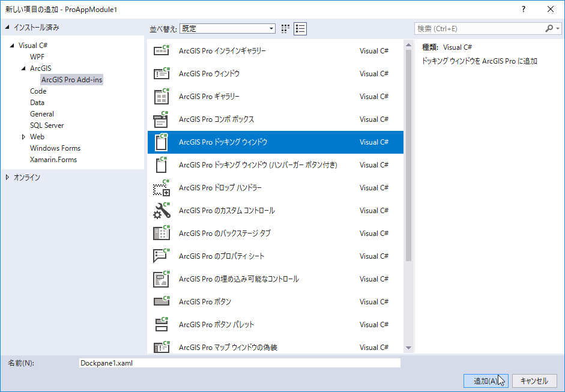The image size is (565, 392).
Task: Expand the Web tree node
Action: 24,137
